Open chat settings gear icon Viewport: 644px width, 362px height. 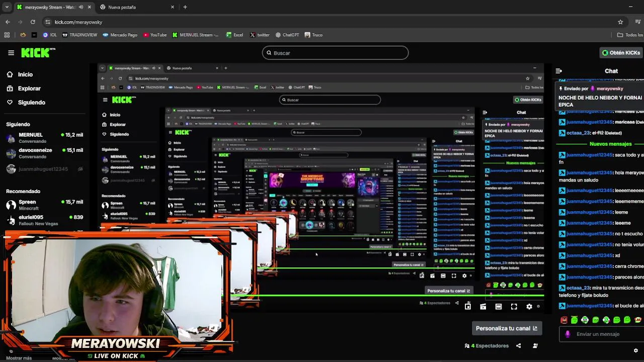(636, 350)
